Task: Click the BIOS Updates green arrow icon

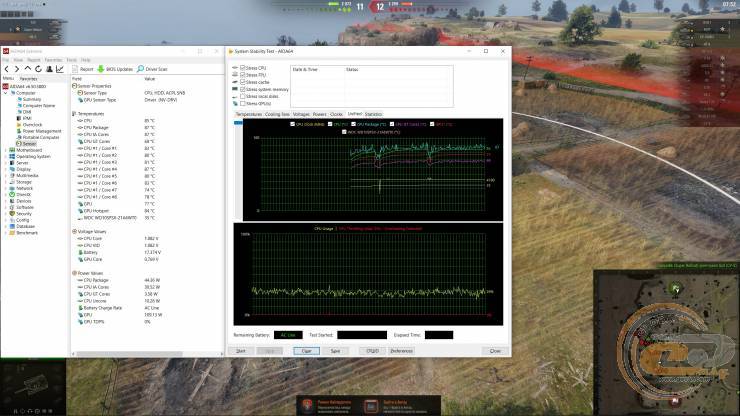Action: [x=101, y=69]
